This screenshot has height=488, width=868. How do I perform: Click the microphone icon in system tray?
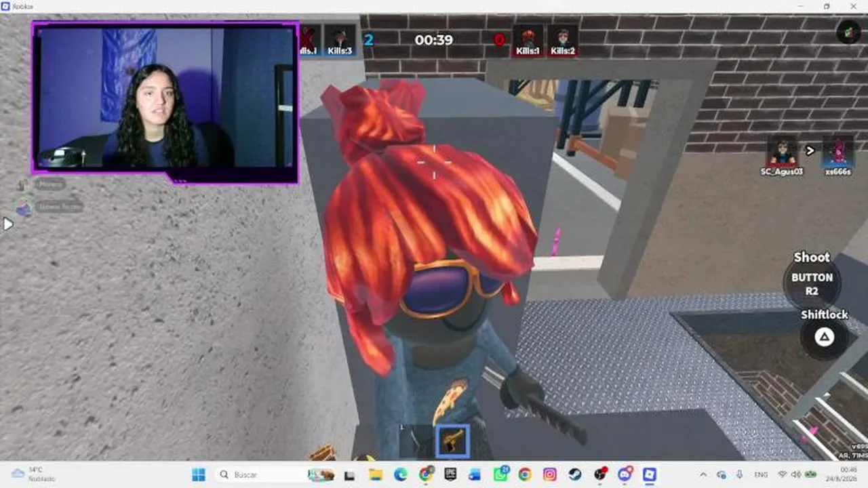(x=740, y=474)
